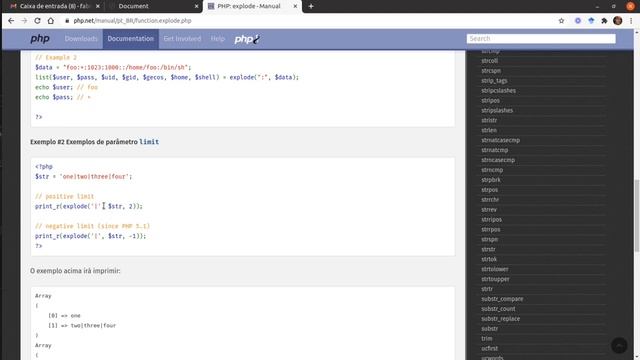Image resolution: width=640 pixels, height=360 pixels.
Task: Open the strrchr function link
Action: [490, 200]
